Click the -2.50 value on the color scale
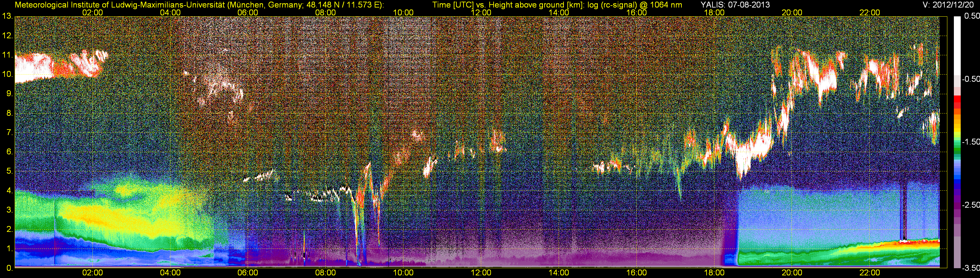980x278 pixels. [x=971, y=205]
